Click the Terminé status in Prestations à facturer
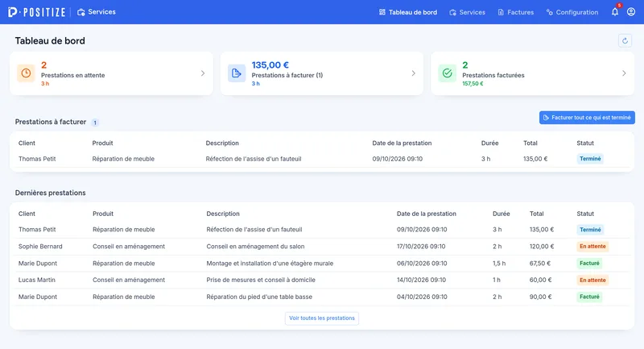Image resolution: width=644 pixels, height=349 pixels. pos(590,159)
